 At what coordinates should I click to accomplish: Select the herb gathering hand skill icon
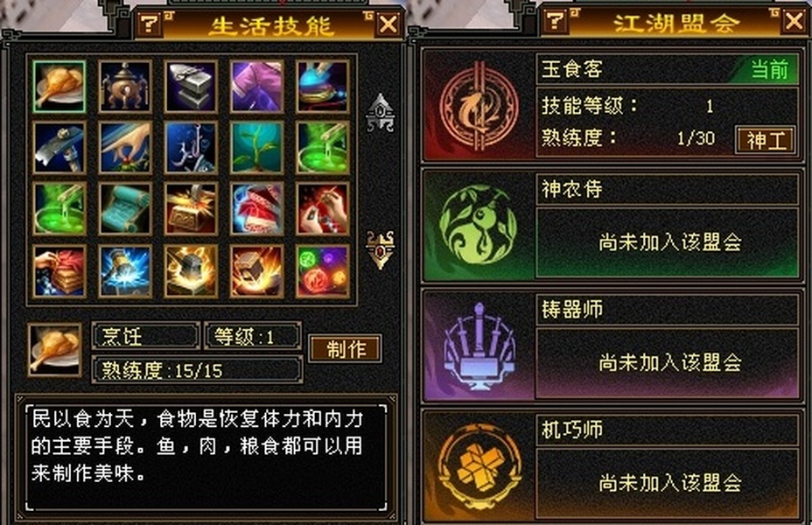pyautogui.click(x=125, y=148)
